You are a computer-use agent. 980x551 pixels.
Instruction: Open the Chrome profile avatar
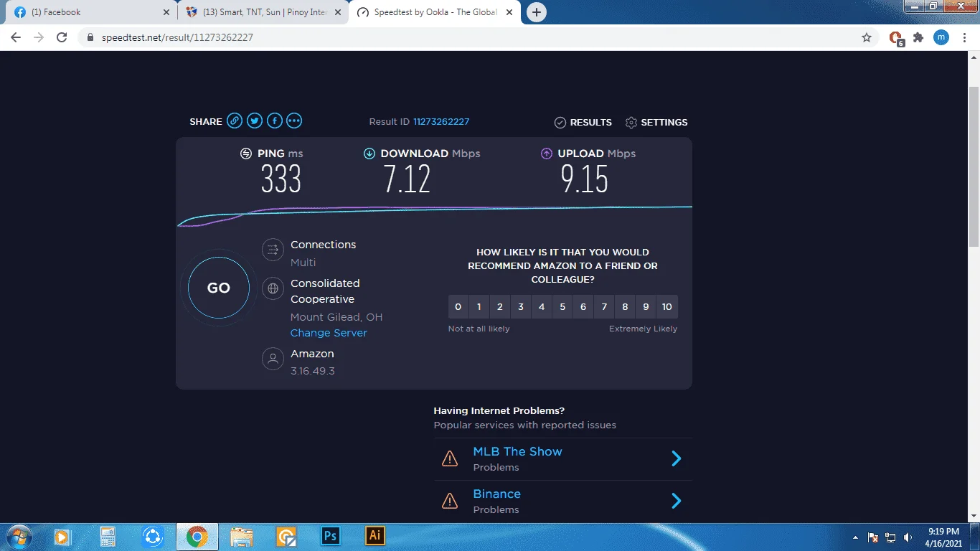click(x=941, y=37)
